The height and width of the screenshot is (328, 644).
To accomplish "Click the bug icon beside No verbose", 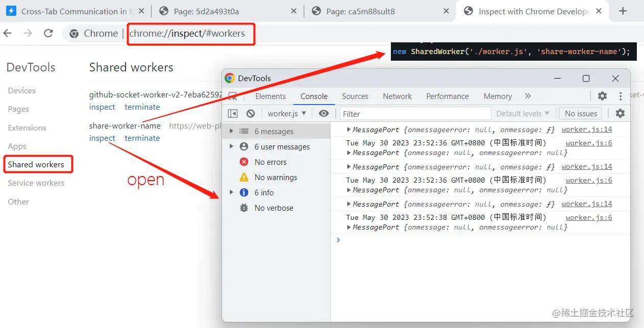I will click(244, 208).
